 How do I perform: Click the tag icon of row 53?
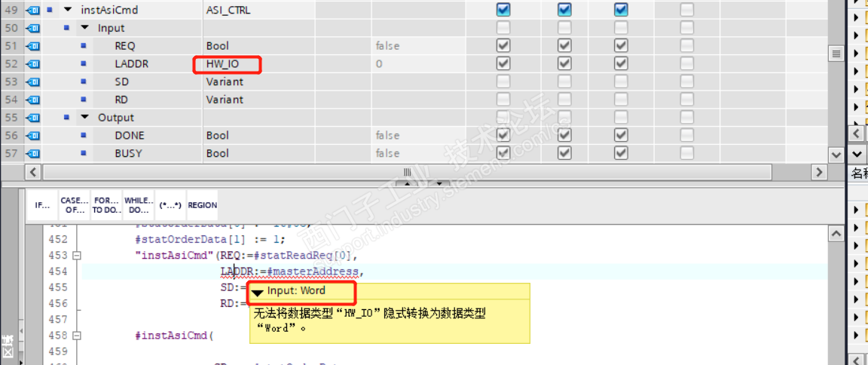click(x=32, y=82)
